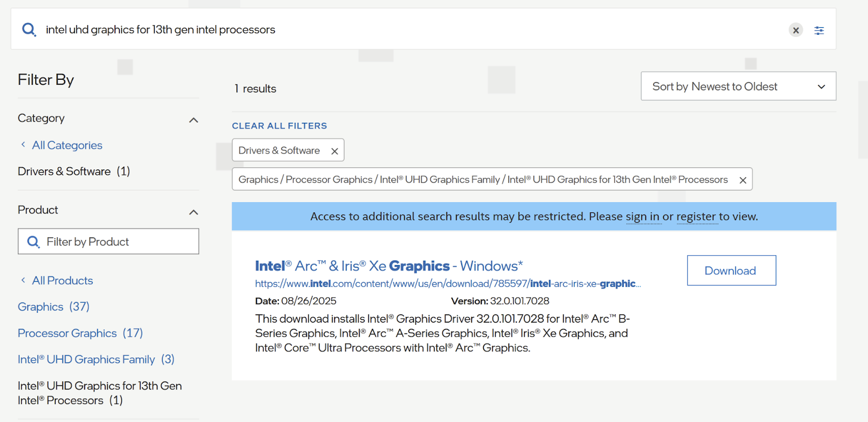Open search filter settings sliders icon

[x=819, y=30]
